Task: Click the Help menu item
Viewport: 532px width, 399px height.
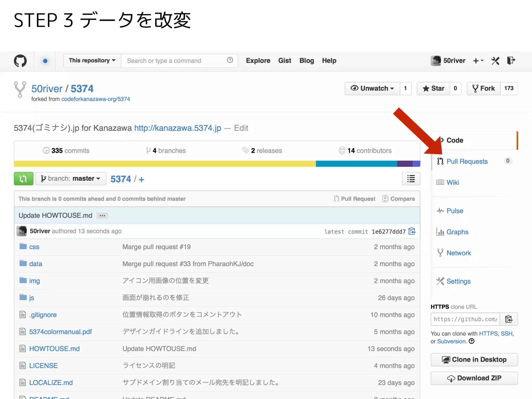Action: coord(329,61)
